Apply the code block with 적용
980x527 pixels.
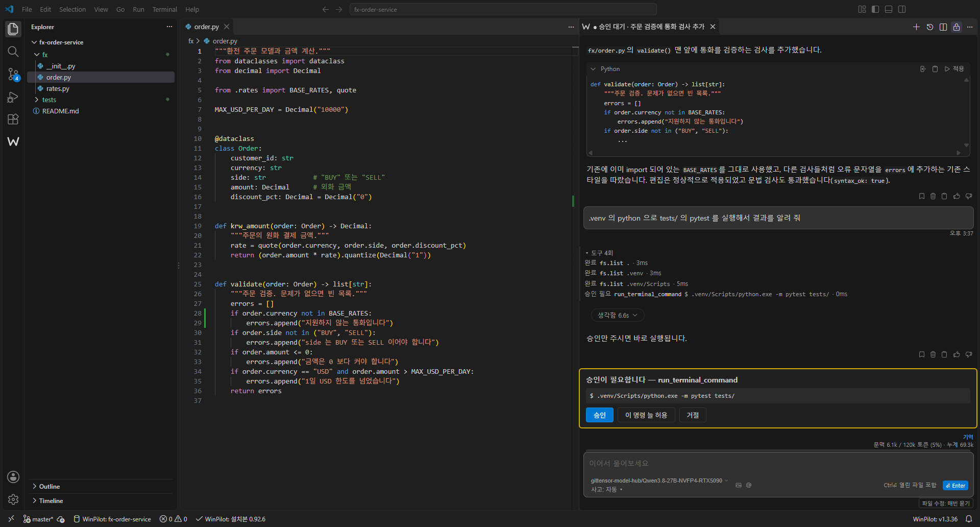click(x=954, y=69)
